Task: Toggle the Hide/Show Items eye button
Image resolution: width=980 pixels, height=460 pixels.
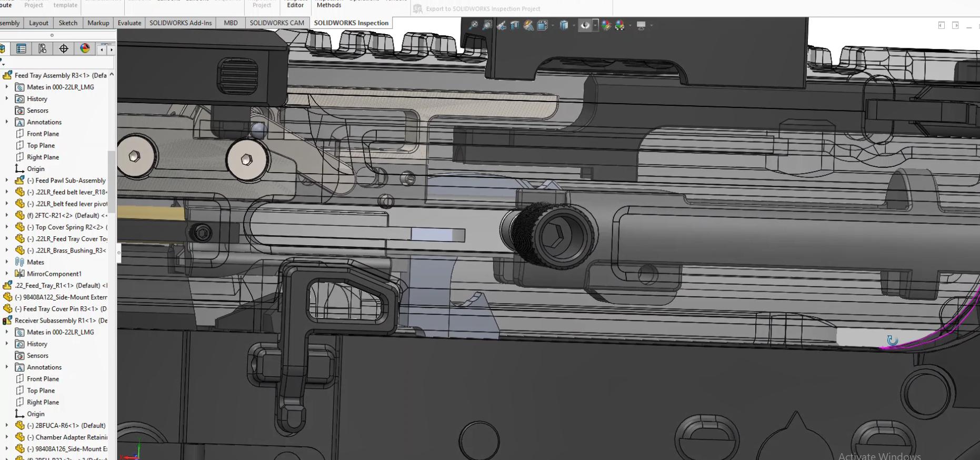Action: (x=585, y=25)
